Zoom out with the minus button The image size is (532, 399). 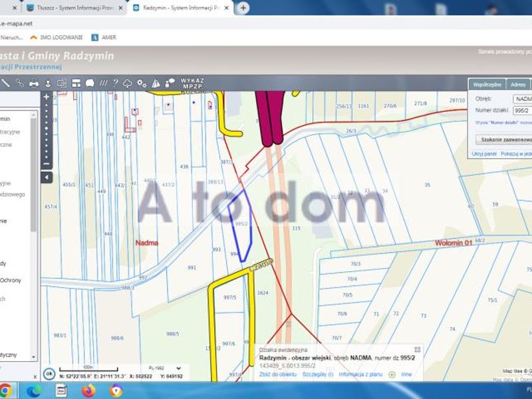click(47, 164)
